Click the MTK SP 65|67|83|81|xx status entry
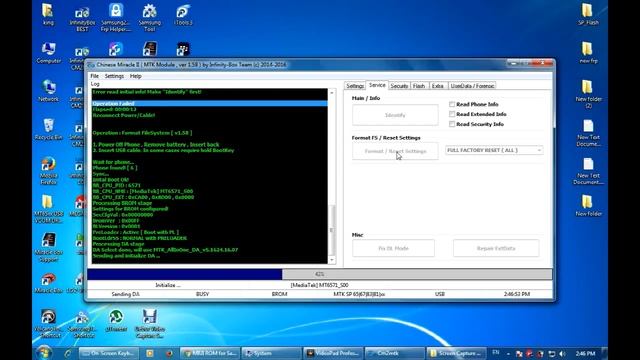 (x=359, y=294)
